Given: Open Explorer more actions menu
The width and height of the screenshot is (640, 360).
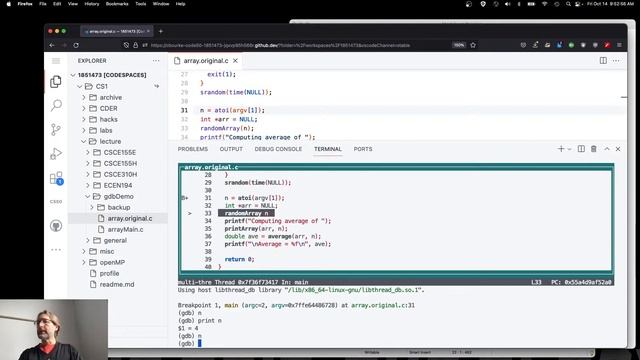Looking at the screenshot, I should point(156,61).
